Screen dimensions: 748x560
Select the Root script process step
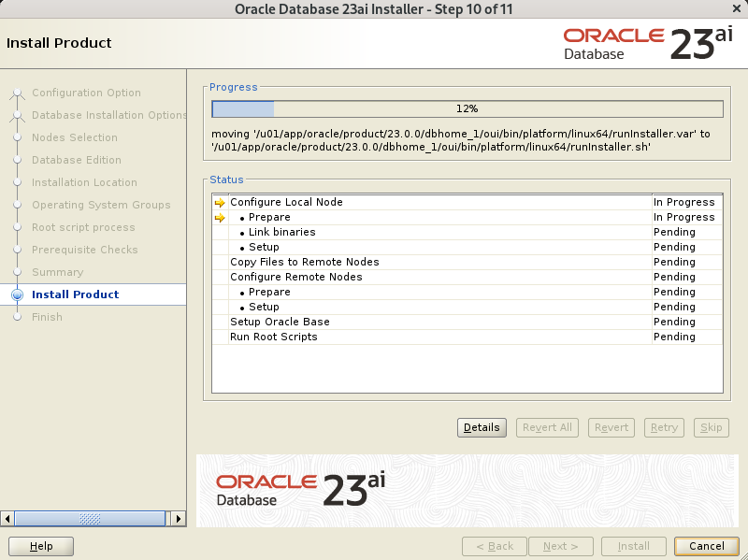[83, 227]
